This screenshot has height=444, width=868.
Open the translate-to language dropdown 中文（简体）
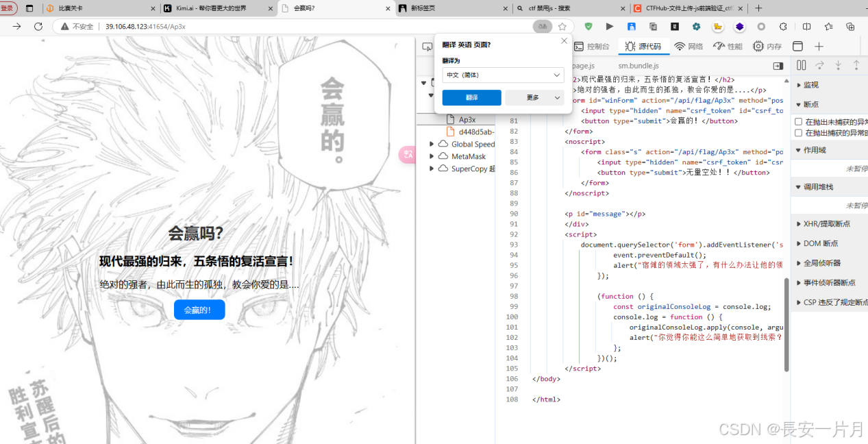(503, 75)
